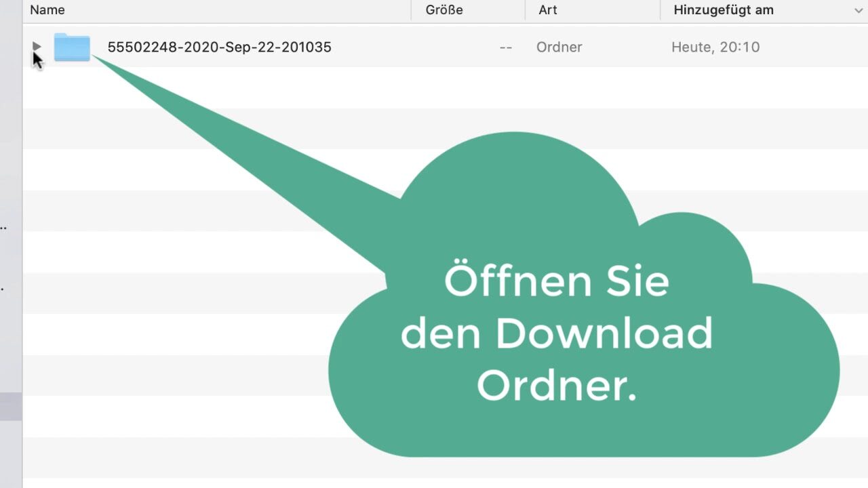Click the 'Ordner' type cell
868x488 pixels.
[559, 47]
